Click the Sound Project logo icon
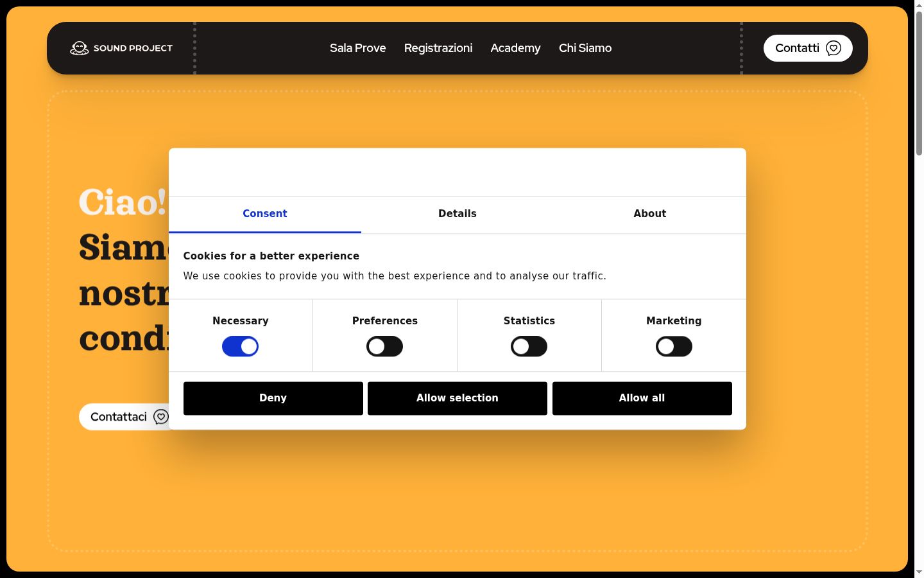 (x=80, y=48)
